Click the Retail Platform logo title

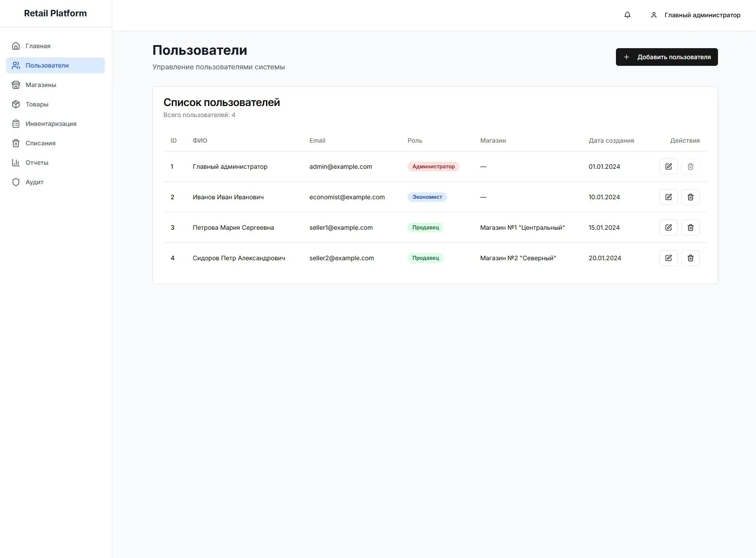[55, 13]
